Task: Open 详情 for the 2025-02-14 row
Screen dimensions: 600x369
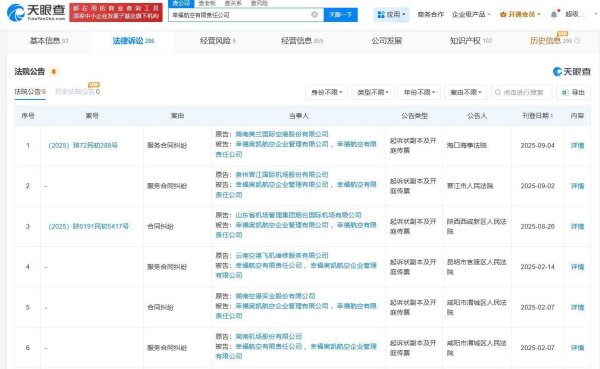Action: [577, 267]
